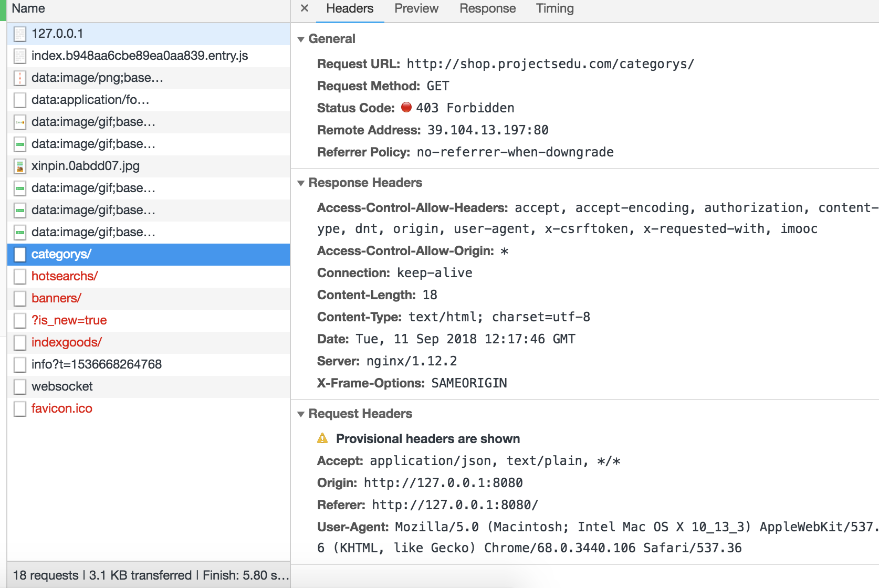Click the Name column header

tap(28, 8)
